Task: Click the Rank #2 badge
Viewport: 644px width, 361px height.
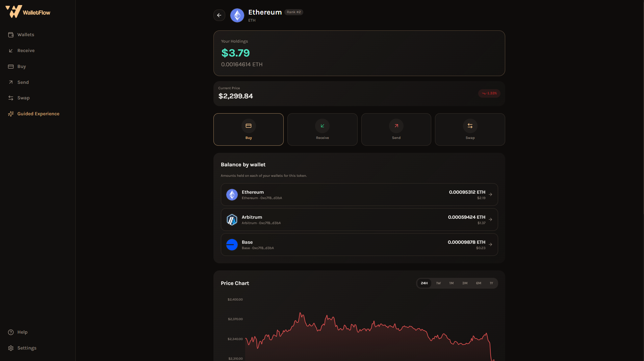Action: click(294, 12)
